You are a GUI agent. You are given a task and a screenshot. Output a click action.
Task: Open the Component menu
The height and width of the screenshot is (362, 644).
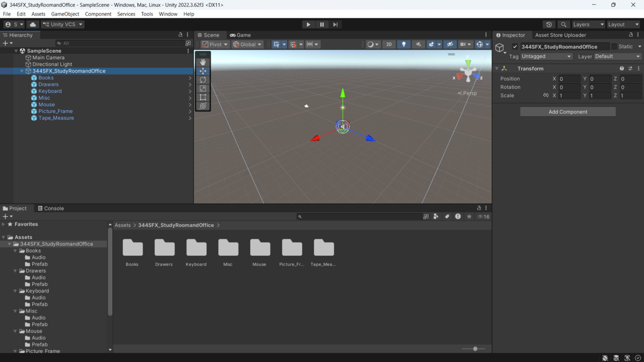click(98, 14)
